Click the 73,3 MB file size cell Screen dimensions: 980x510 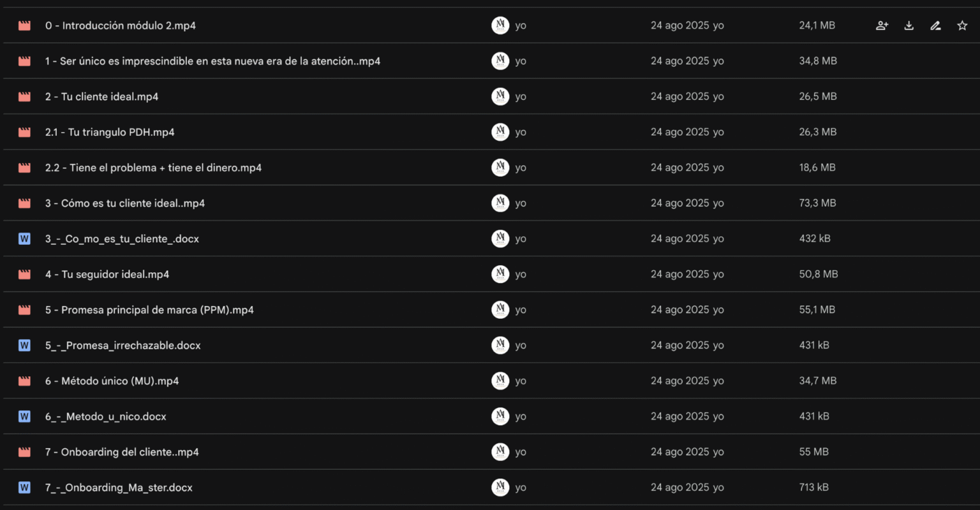click(817, 203)
